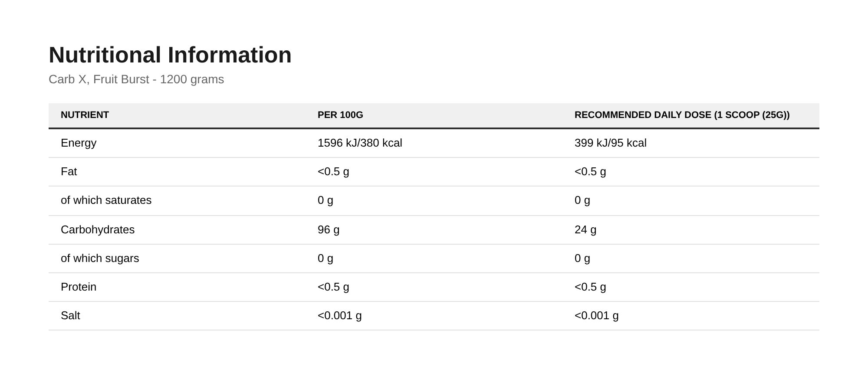
Task: Select the Fat row label
Action: click(69, 172)
